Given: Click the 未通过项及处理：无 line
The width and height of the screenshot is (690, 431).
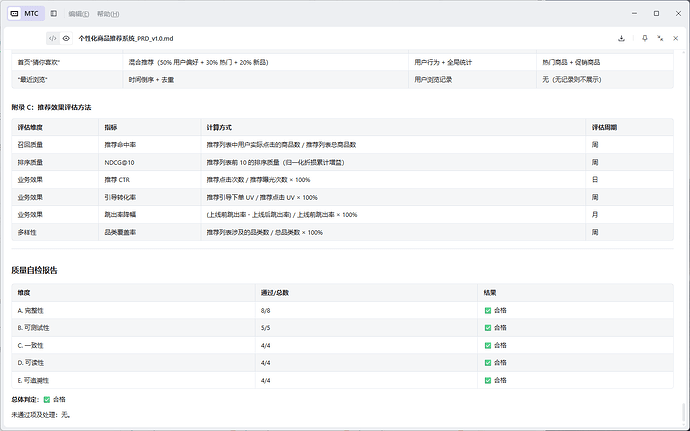Looking at the screenshot, I should coord(41,415).
